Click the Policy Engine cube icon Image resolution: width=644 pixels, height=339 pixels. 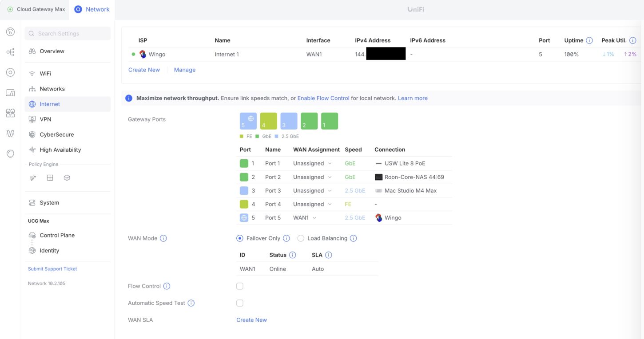pyautogui.click(x=67, y=178)
